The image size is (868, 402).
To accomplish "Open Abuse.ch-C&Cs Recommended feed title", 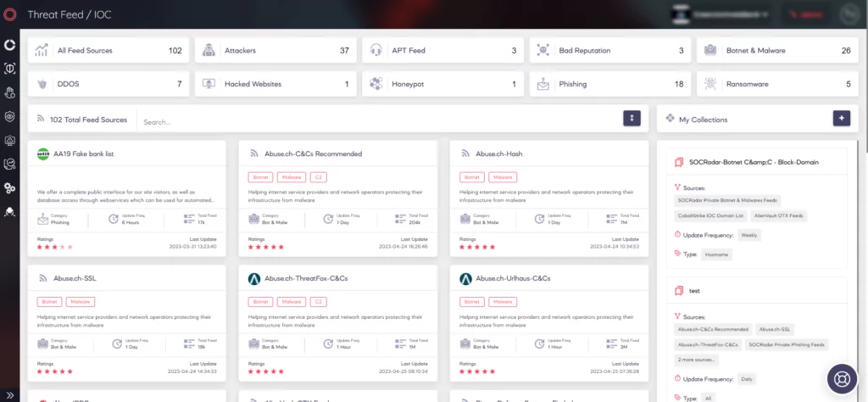I will pos(314,154).
